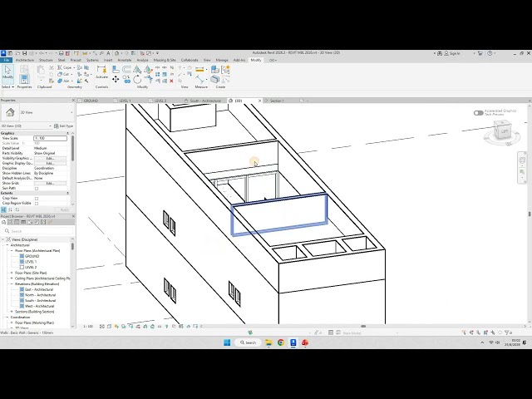
Task: Select the Modify arrow tool in the ribbon
Action: 7,73
